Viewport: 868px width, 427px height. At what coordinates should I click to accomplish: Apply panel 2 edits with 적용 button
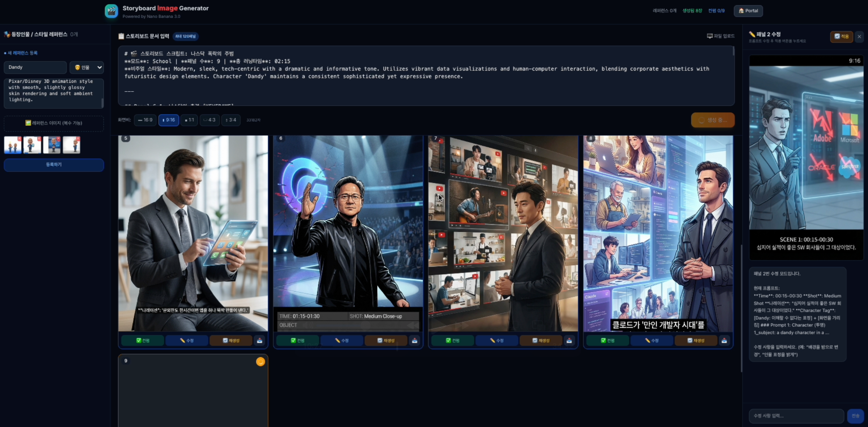tap(841, 37)
